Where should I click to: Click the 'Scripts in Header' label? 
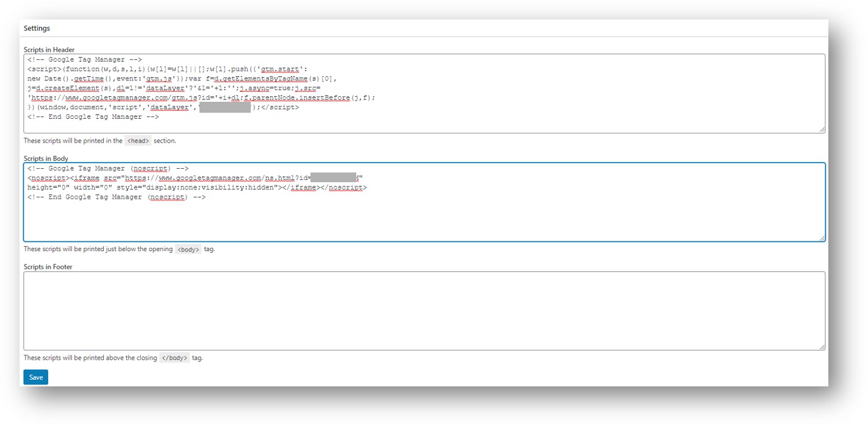click(49, 49)
